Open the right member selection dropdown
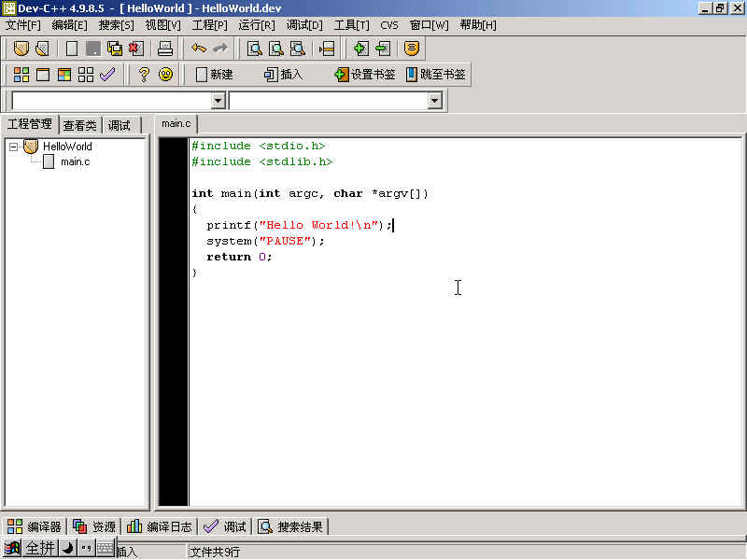The width and height of the screenshot is (747, 560). coord(434,101)
